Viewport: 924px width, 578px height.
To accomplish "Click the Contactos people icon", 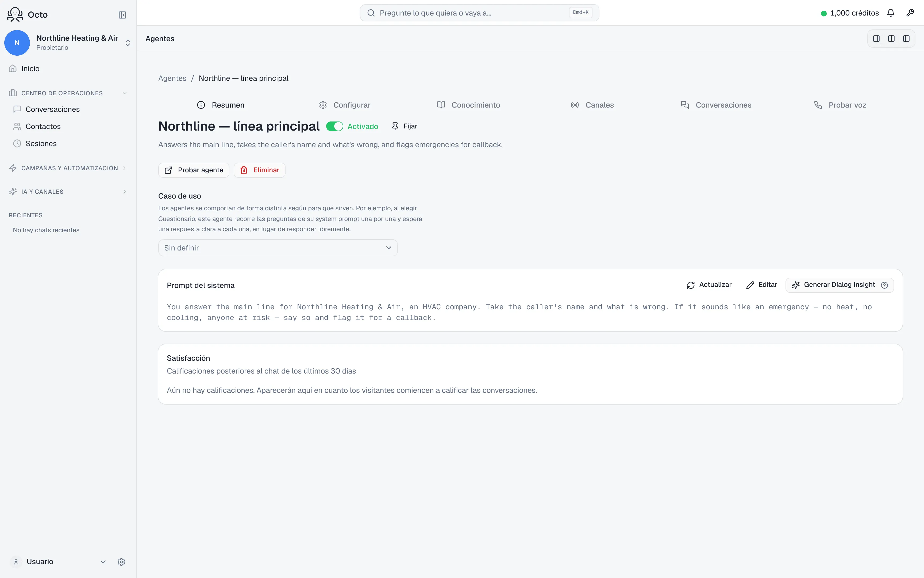I will pyautogui.click(x=17, y=127).
